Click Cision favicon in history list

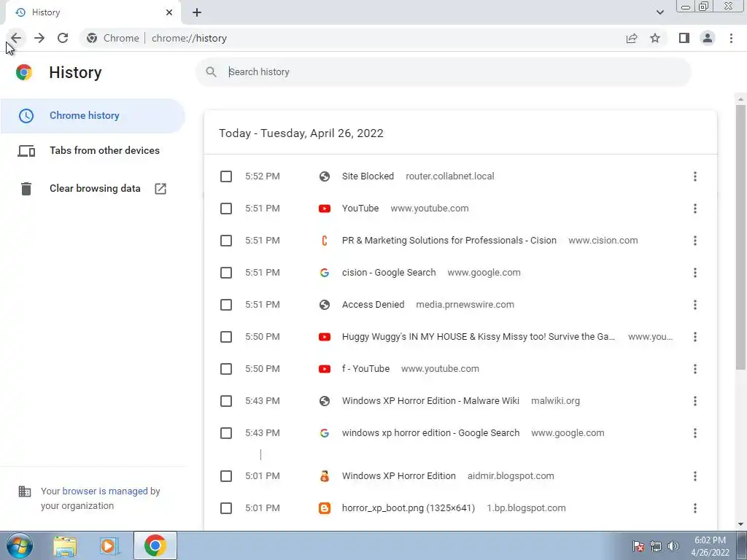click(325, 241)
